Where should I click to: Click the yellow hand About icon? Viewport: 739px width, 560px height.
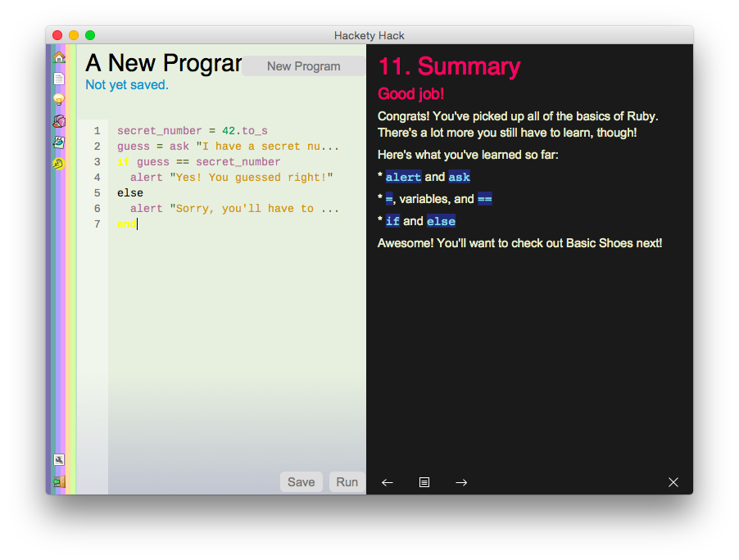click(x=59, y=164)
